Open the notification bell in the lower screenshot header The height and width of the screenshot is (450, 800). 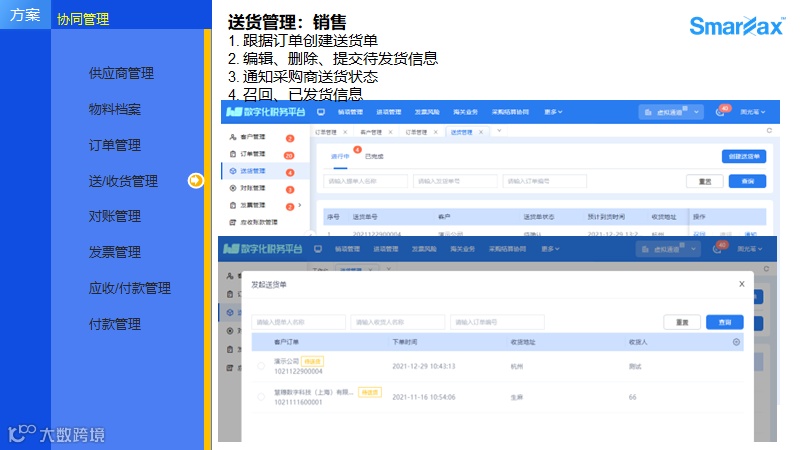tap(717, 249)
